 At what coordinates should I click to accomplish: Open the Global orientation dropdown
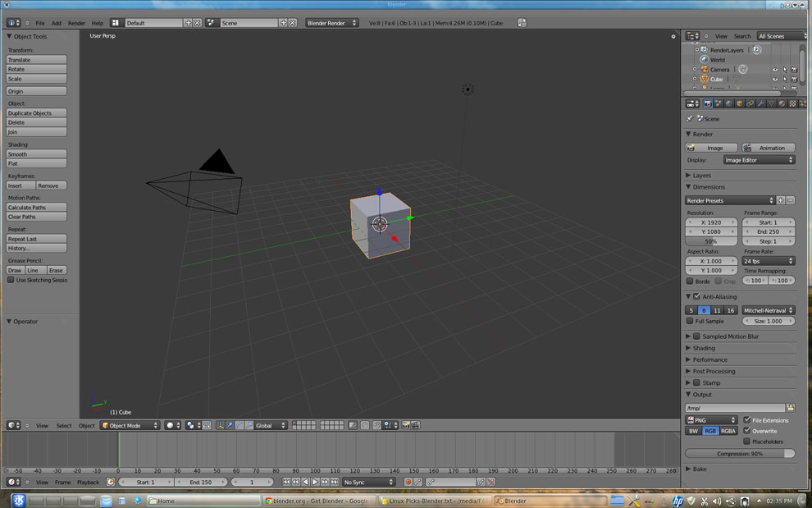[x=271, y=425]
